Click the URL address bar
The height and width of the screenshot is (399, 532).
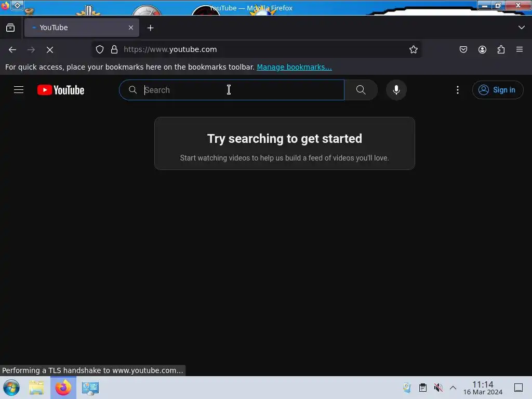pyautogui.click(x=257, y=49)
